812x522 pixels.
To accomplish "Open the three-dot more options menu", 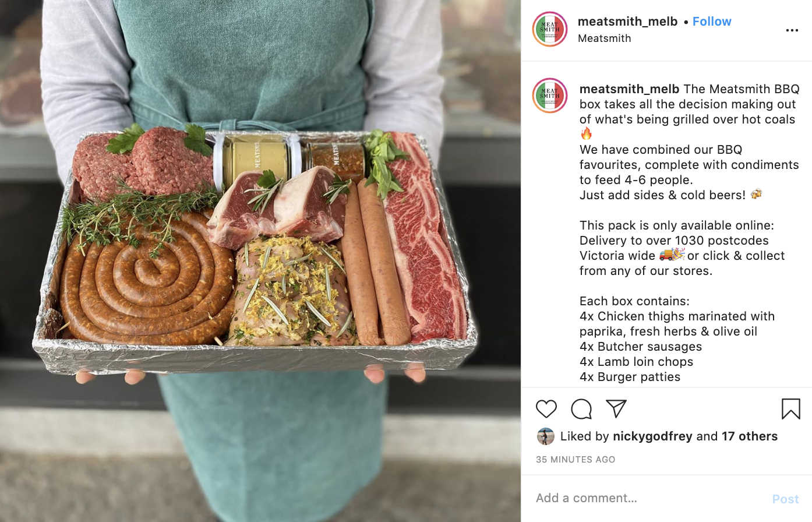I will coord(792,30).
